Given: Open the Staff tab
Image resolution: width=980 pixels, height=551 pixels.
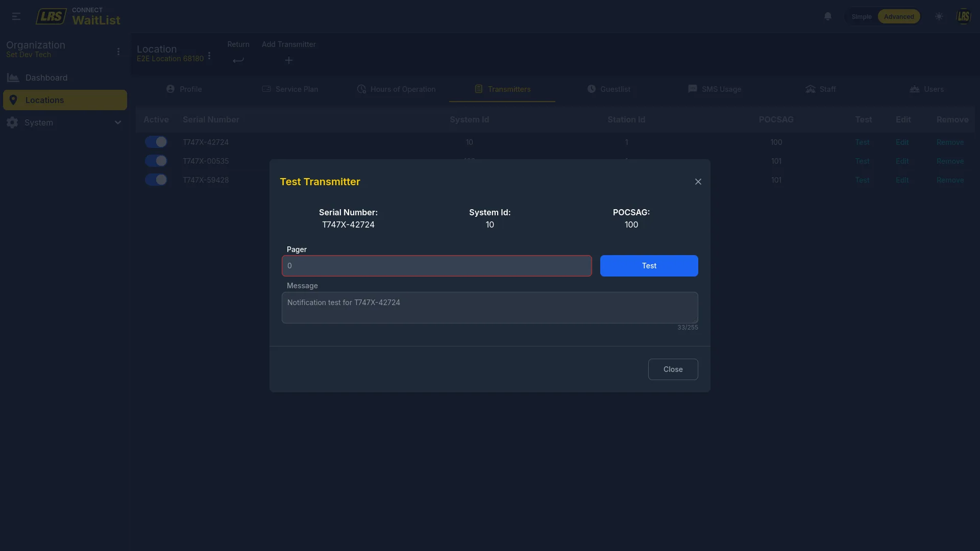Looking at the screenshot, I should [821, 89].
